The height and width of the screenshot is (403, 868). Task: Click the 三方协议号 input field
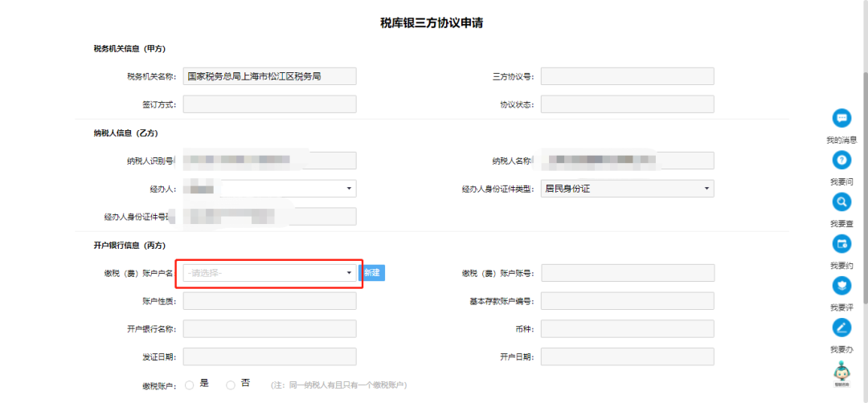(628, 76)
